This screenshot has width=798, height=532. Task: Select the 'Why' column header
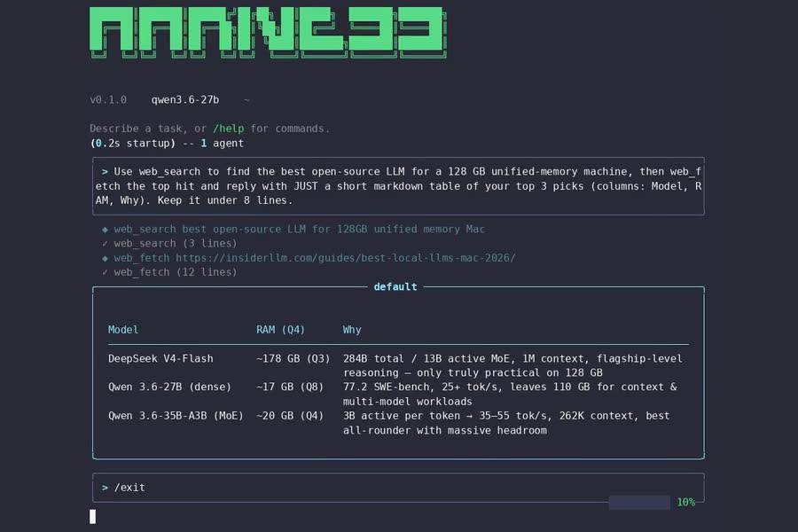352,330
